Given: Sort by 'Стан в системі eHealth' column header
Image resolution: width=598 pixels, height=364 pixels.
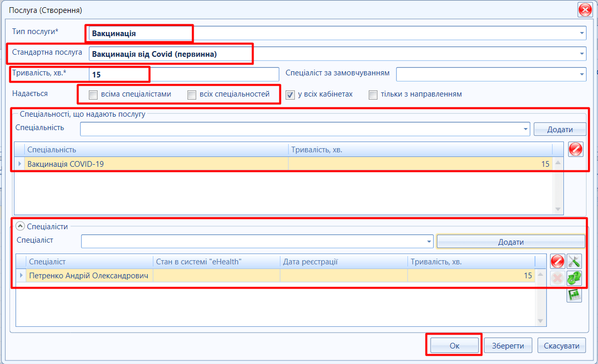Looking at the screenshot, I should coord(216,262).
